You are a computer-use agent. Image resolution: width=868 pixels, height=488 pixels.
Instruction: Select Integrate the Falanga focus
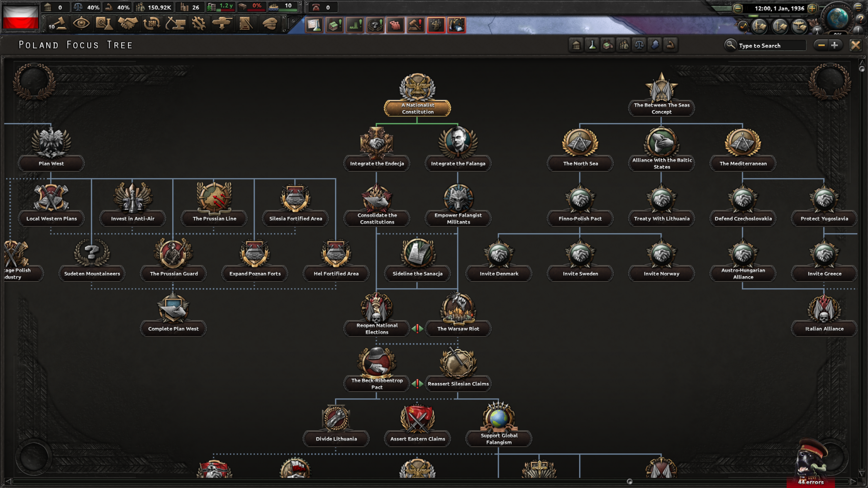coord(458,148)
